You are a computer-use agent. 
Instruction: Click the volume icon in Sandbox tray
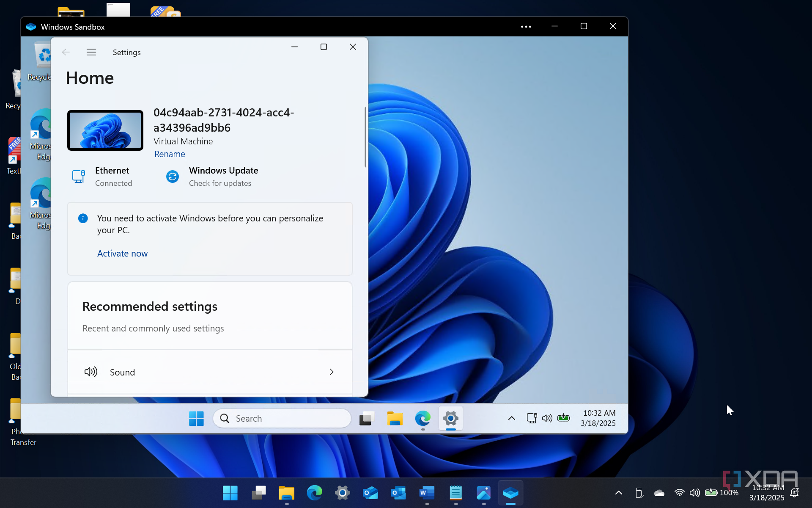point(547,419)
